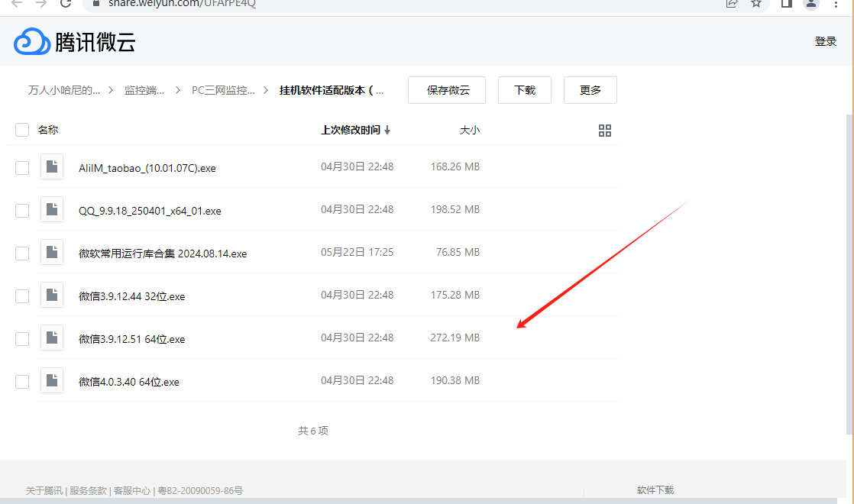This screenshot has height=504, width=854.
Task: Click the page vertical scrollbar
Action: click(849, 274)
